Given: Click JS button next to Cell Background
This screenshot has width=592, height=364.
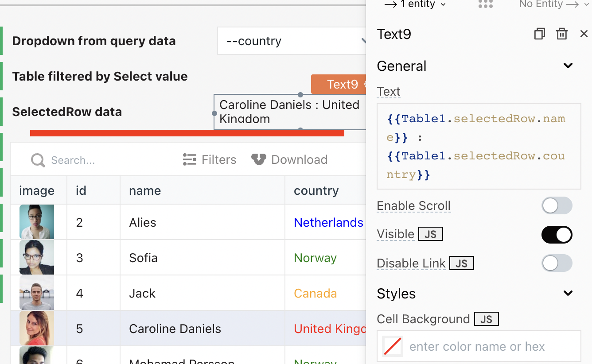Looking at the screenshot, I should (x=486, y=319).
